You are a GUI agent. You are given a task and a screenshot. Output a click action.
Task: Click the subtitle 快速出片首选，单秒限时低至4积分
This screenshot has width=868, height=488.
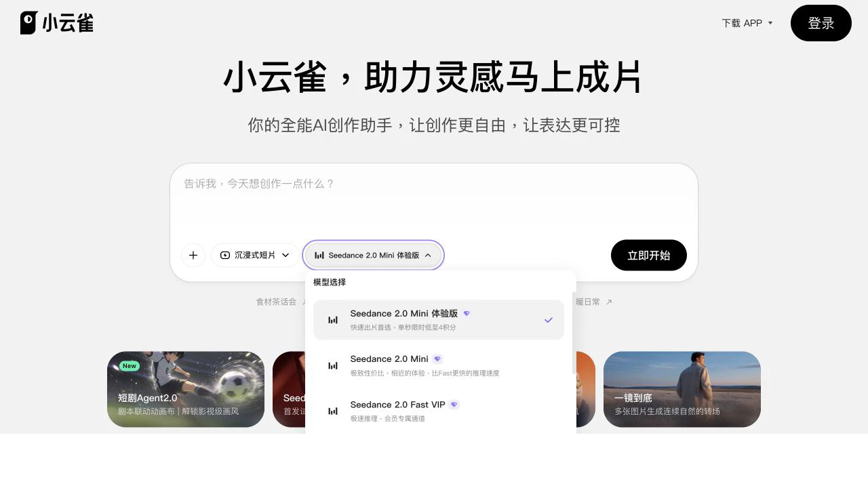point(403,327)
